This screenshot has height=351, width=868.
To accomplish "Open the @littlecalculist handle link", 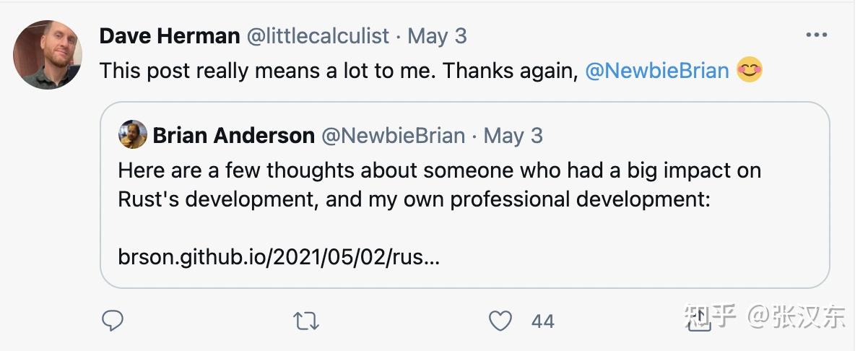I will [x=318, y=35].
